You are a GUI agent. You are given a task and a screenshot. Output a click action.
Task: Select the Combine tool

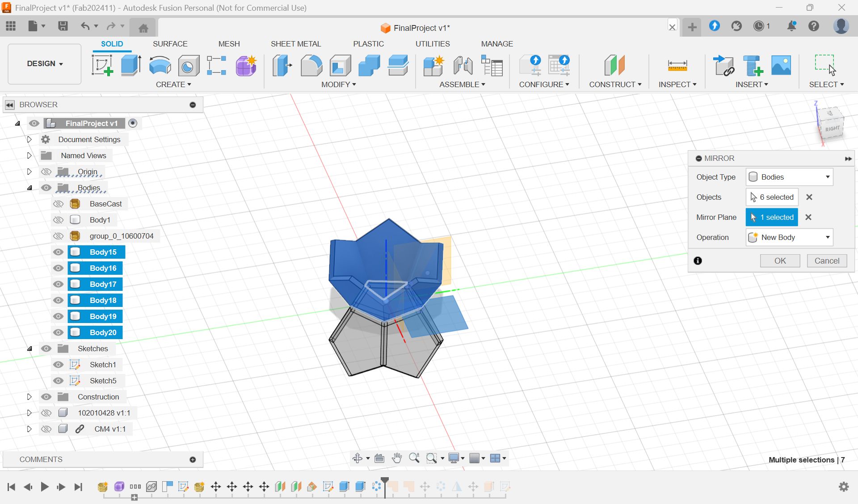pos(369,65)
